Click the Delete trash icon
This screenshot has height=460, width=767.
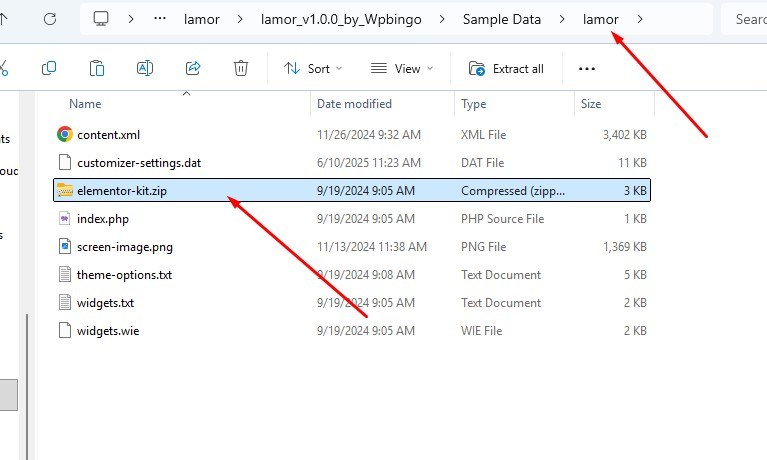point(241,68)
